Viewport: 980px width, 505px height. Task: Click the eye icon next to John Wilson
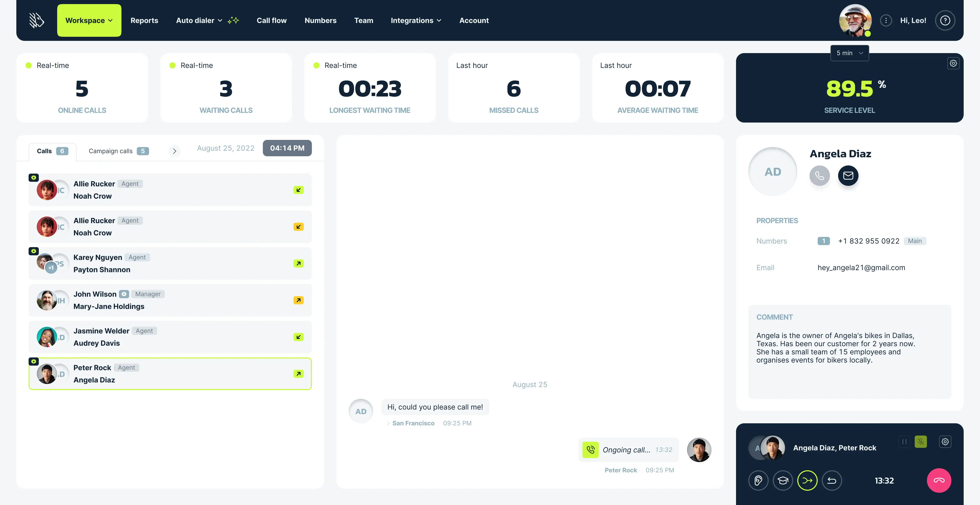[x=124, y=294]
